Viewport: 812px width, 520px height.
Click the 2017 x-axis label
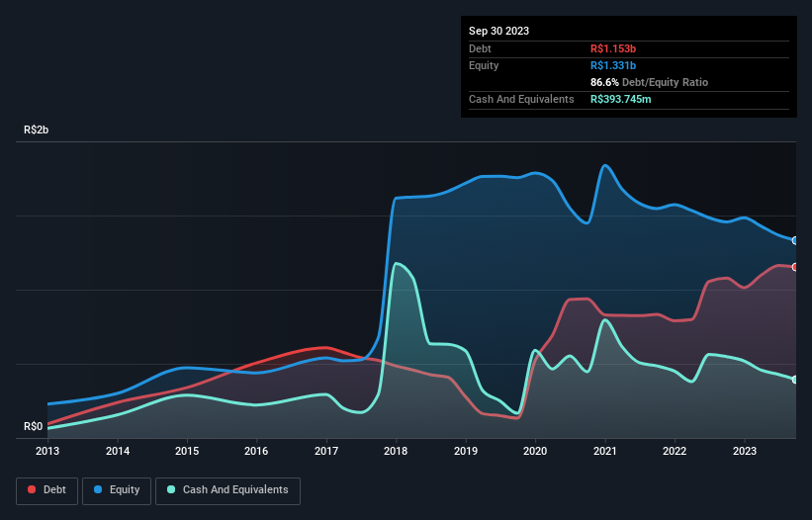(326, 451)
